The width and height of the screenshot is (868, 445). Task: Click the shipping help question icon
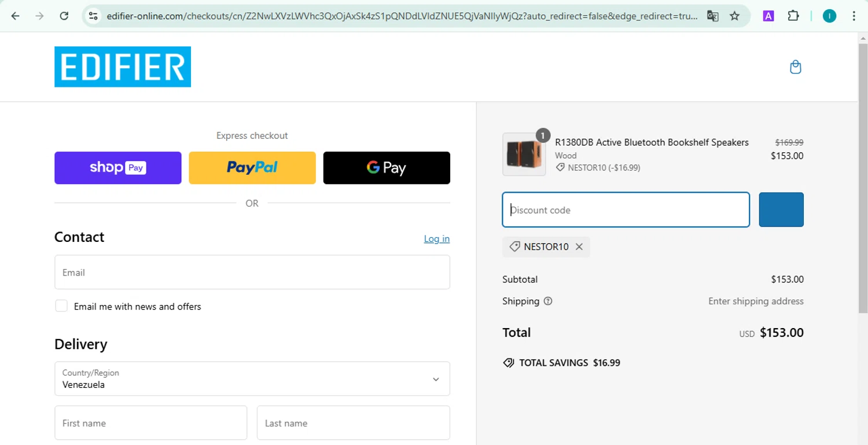(548, 301)
